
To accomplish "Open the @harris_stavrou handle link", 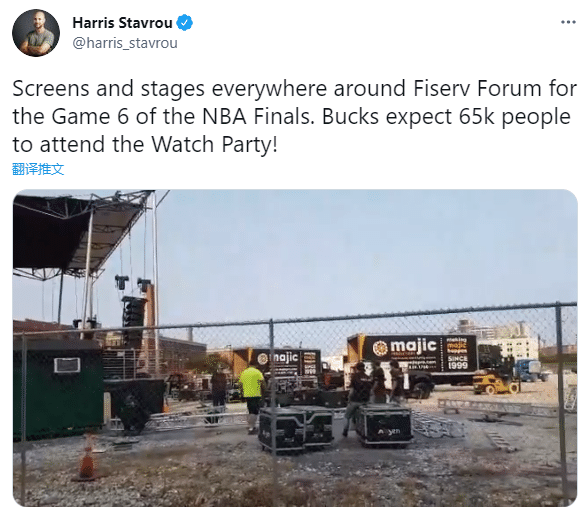I will [x=125, y=43].
